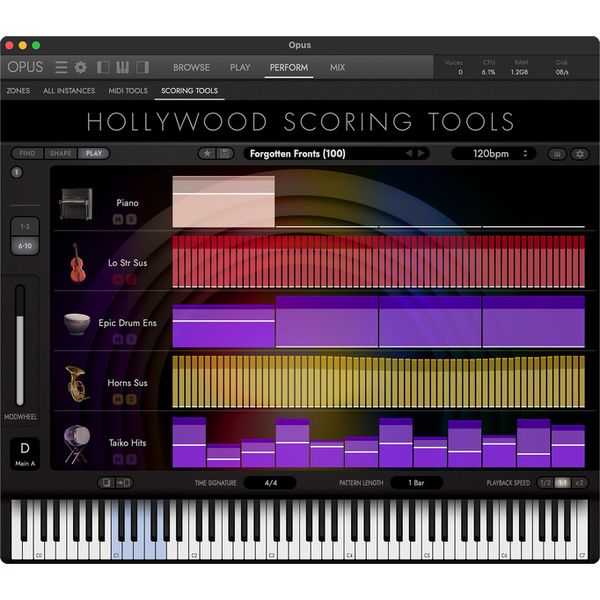Select the Epic Drum Ens bowl drum icon

(x=77, y=324)
